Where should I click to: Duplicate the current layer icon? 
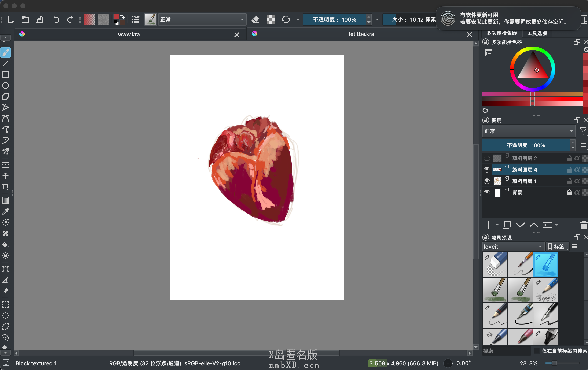(x=506, y=225)
